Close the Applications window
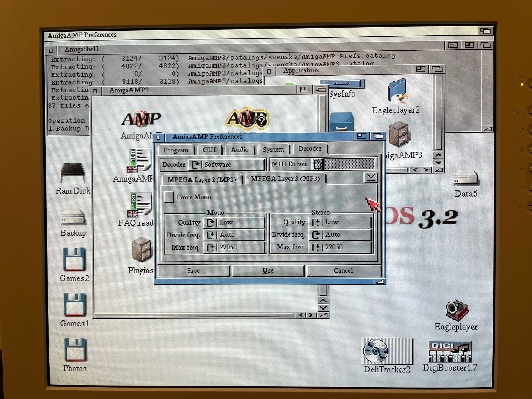The image size is (532, 399). click(269, 71)
